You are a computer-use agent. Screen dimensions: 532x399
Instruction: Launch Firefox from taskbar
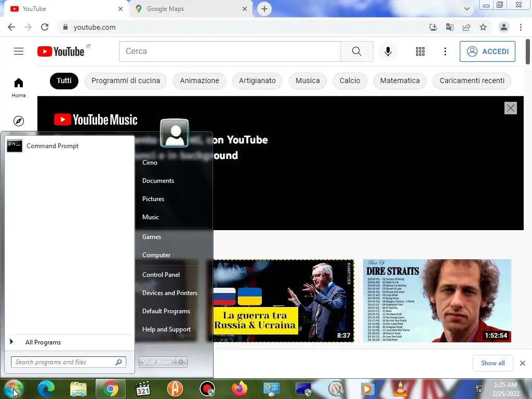(240, 389)
